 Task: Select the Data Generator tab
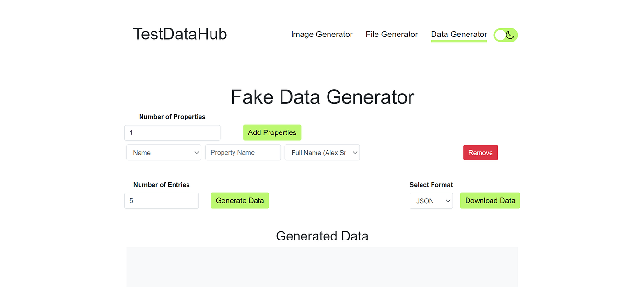point(458,34)
